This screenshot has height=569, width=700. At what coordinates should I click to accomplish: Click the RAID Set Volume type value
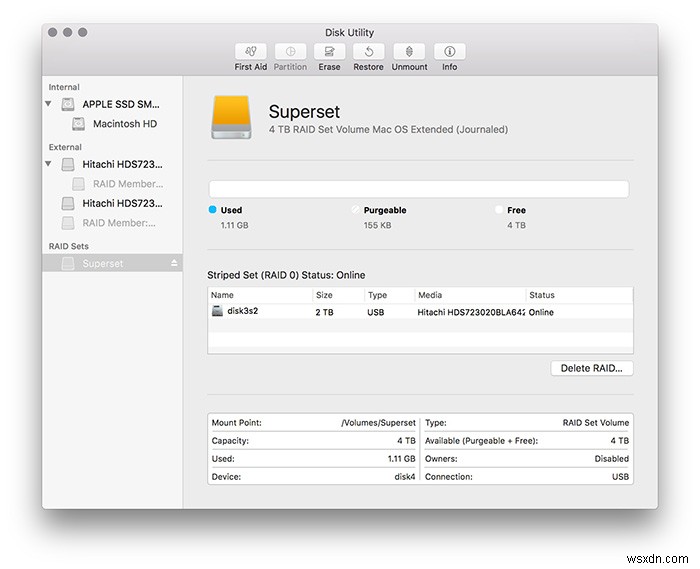(596, 423)
